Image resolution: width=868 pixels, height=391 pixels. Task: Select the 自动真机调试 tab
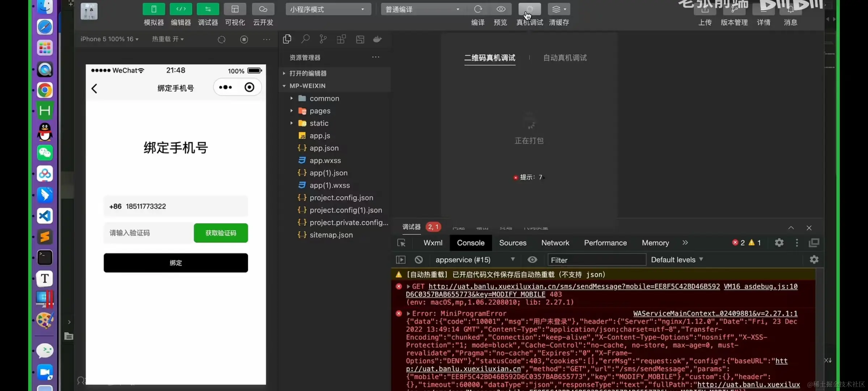(x=565, y=58)
